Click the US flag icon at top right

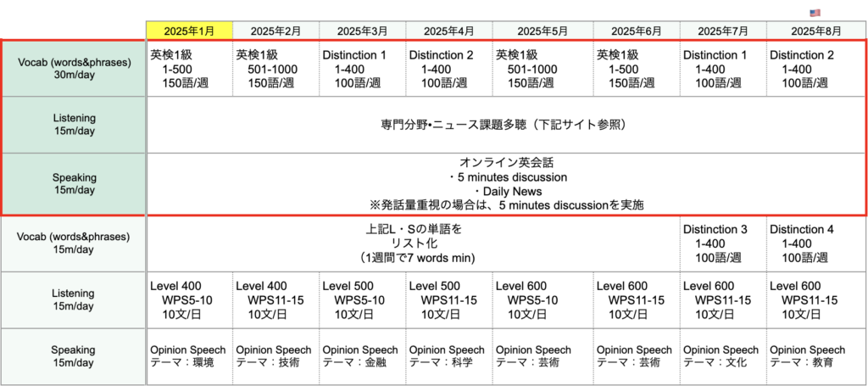point(815,13)
